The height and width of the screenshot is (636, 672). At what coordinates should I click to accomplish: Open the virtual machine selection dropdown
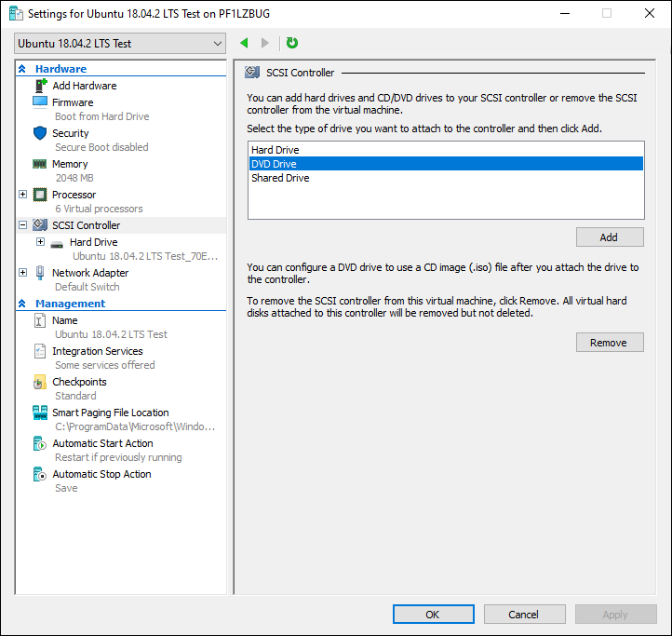[x=120, y=44]
